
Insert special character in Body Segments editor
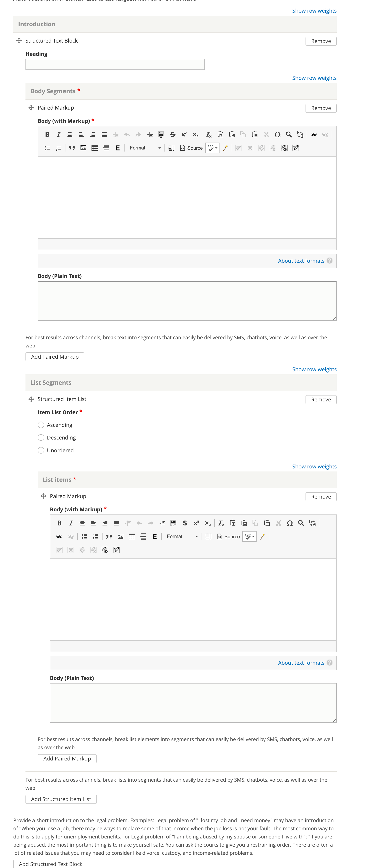pos(278,134)
